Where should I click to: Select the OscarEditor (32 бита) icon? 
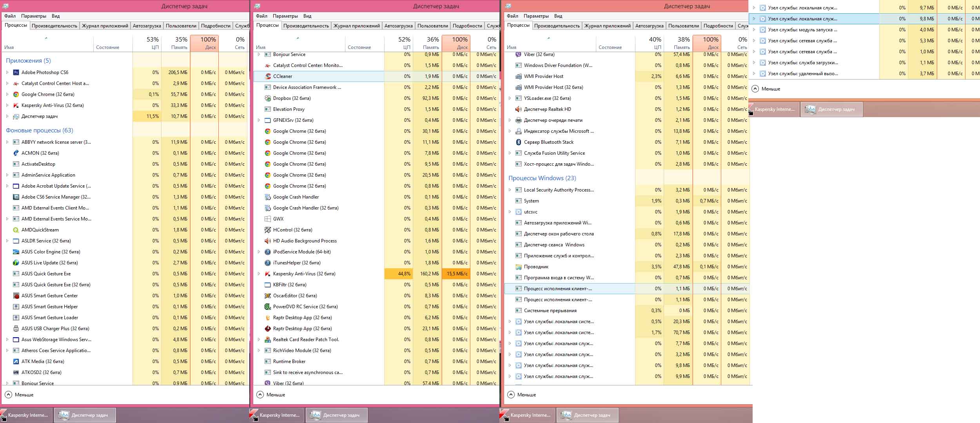point(268,296)
